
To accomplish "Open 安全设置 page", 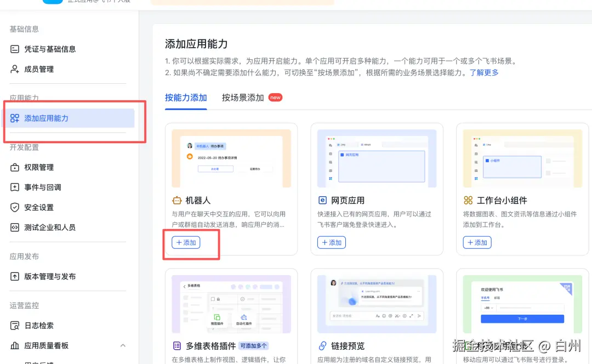I will point(39,207).
